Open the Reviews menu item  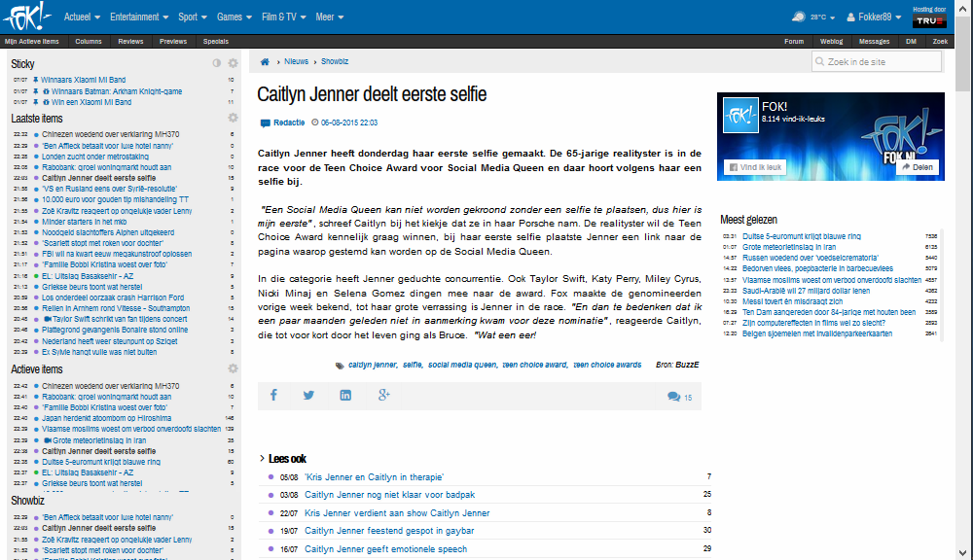point(130,42)
